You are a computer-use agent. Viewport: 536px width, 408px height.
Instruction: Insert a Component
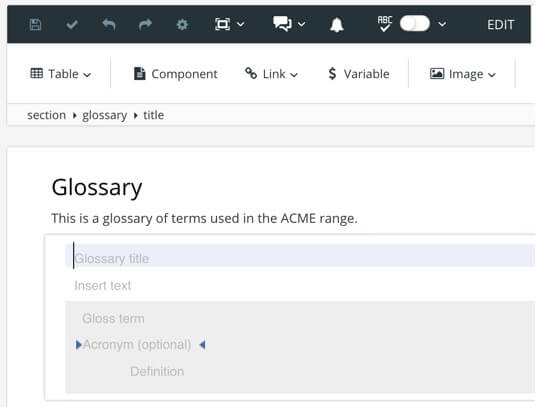(175, 74)
